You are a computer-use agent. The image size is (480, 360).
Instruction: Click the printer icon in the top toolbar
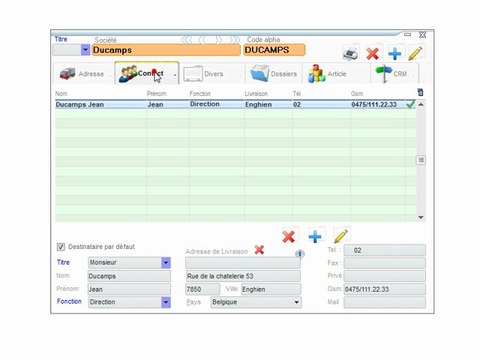click(351, 53)
